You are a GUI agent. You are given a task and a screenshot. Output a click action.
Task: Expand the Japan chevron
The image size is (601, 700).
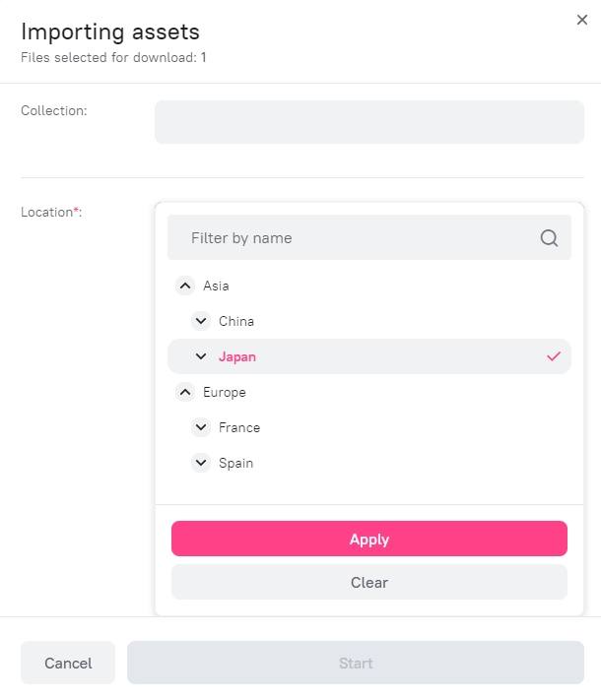[x=201, y=356]
